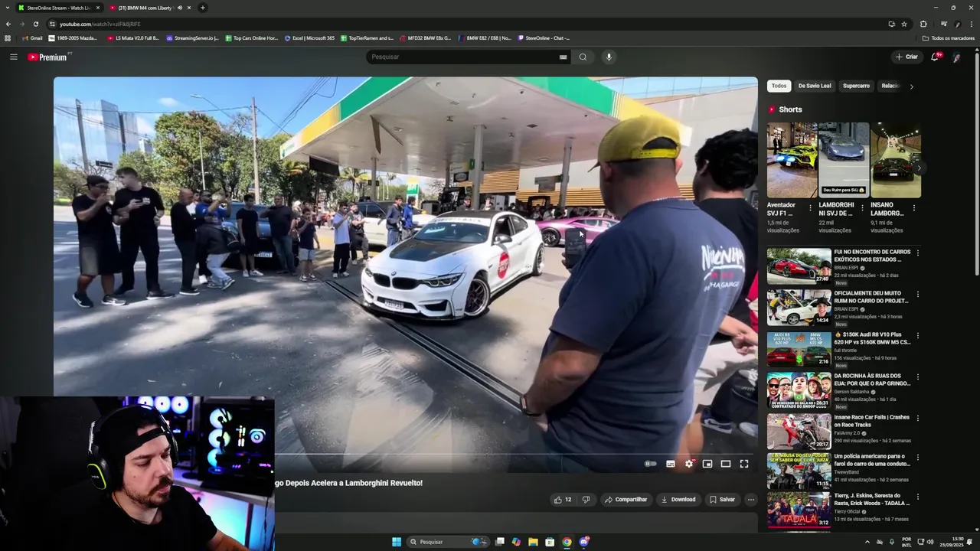Mute the BMW M4 tab audio icon

(180, 8)
